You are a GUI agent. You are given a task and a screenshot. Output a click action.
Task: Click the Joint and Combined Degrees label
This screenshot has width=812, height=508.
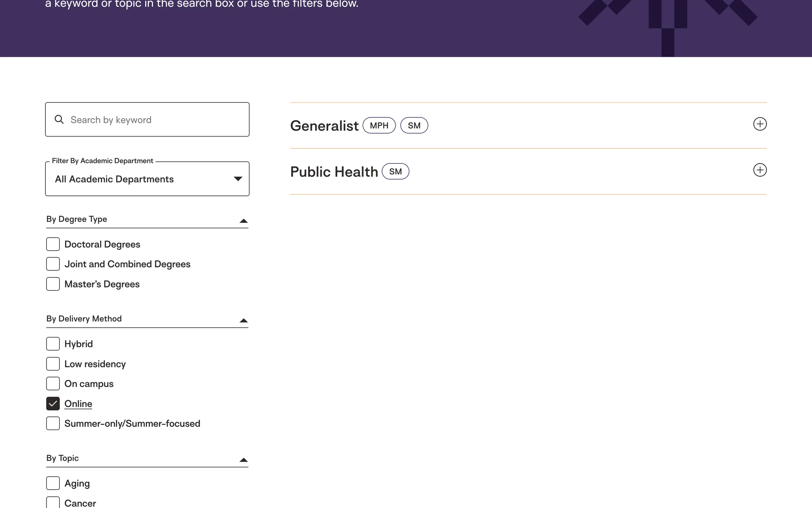coord(127,264)
